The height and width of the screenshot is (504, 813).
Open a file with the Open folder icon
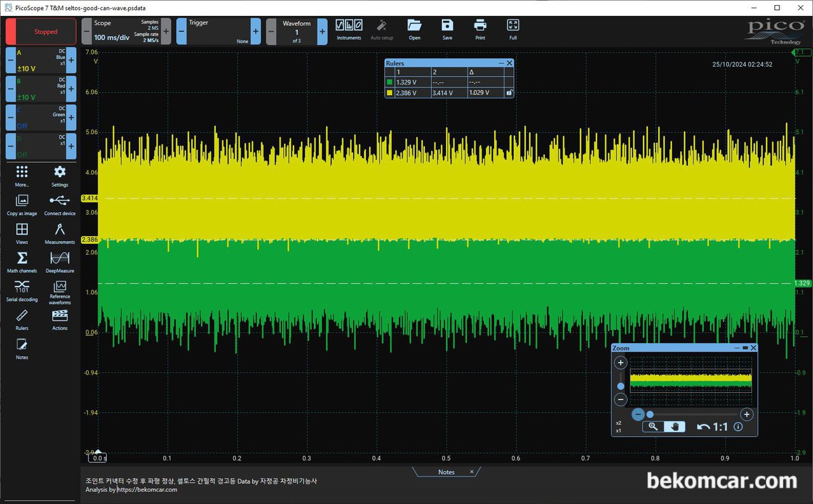point(414,30)
